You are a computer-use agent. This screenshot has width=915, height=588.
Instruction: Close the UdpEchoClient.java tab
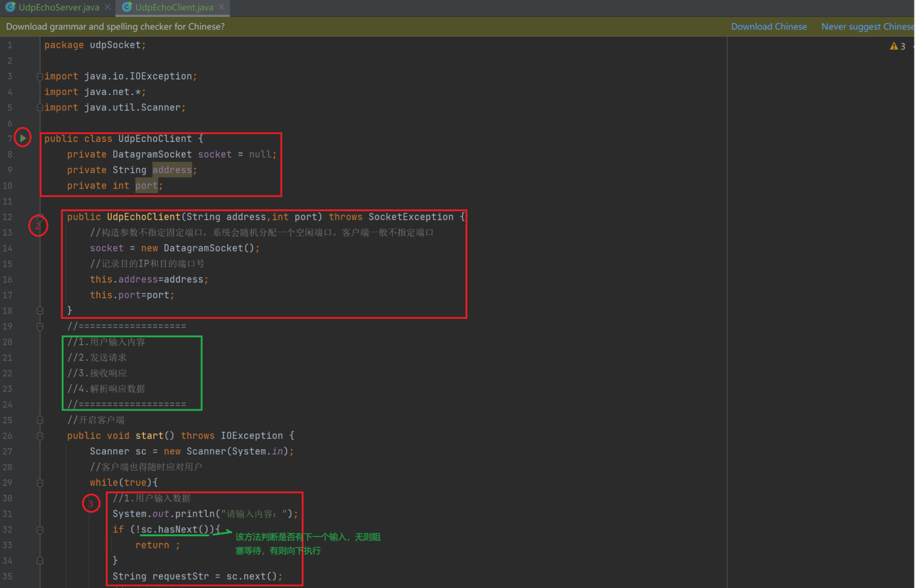222,7
